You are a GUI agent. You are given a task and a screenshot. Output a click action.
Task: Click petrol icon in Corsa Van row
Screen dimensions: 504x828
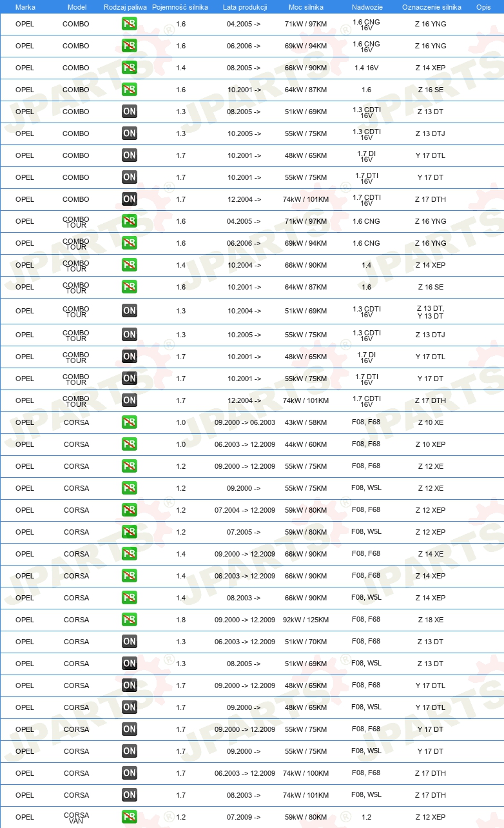130,817
